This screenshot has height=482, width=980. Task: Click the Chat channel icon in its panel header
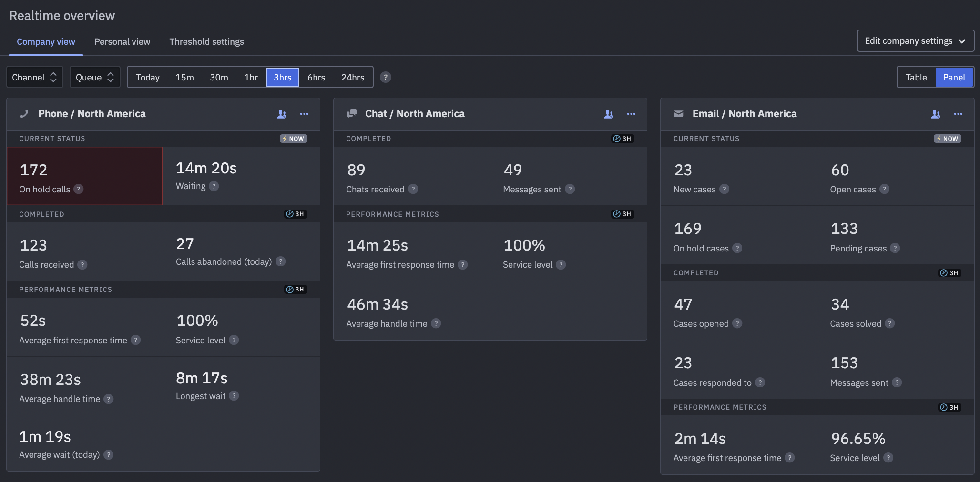click(351, 113)
